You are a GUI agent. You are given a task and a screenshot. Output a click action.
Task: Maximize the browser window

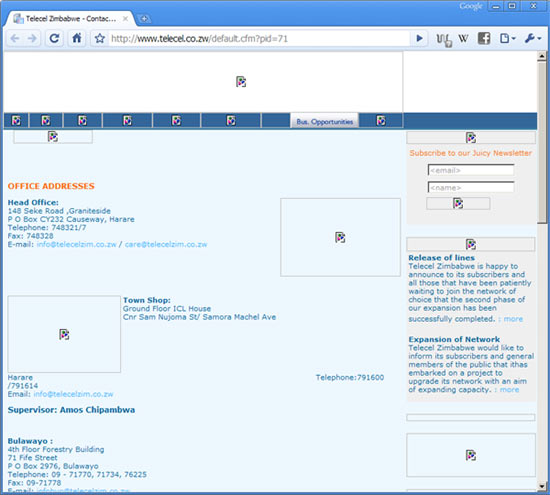click(512, 6)
